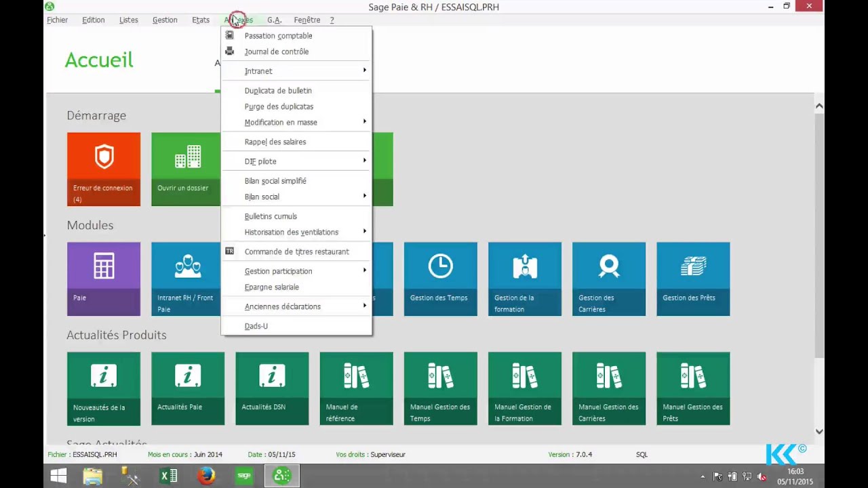Click the square Sage logo taskbar icon
The width and height of the screenshot is (868, 488).
244,476
